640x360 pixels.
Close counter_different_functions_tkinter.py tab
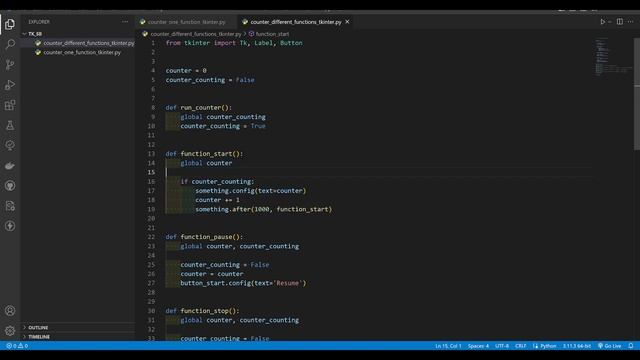tap(347, 22)
